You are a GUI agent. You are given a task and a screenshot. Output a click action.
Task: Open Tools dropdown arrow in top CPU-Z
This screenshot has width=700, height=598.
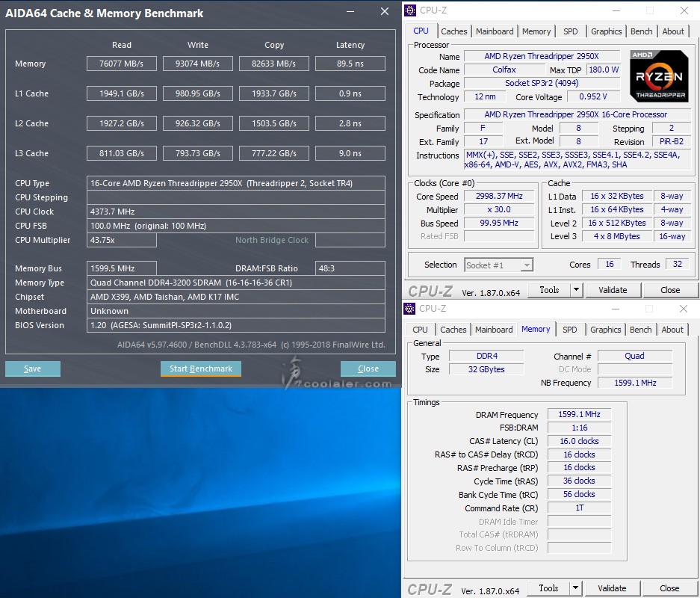576,290
